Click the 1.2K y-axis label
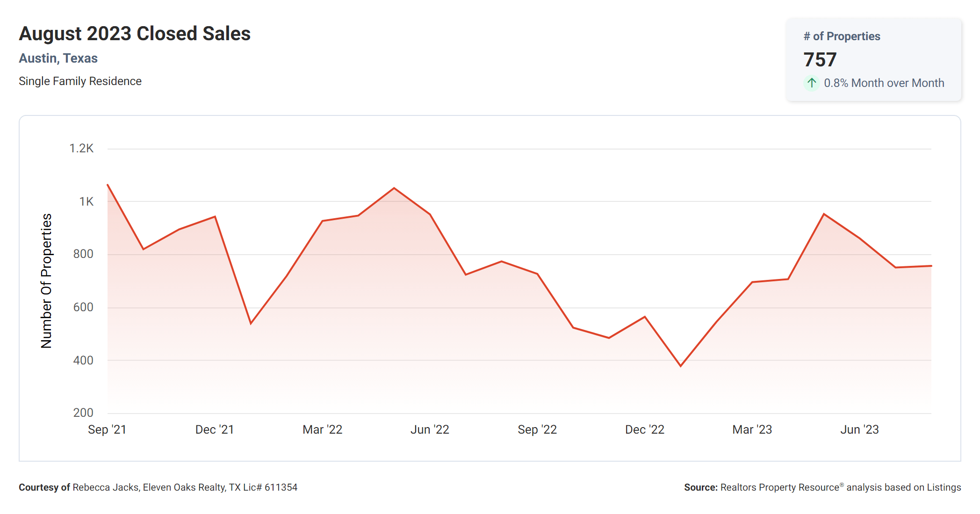 pos(81,149)
